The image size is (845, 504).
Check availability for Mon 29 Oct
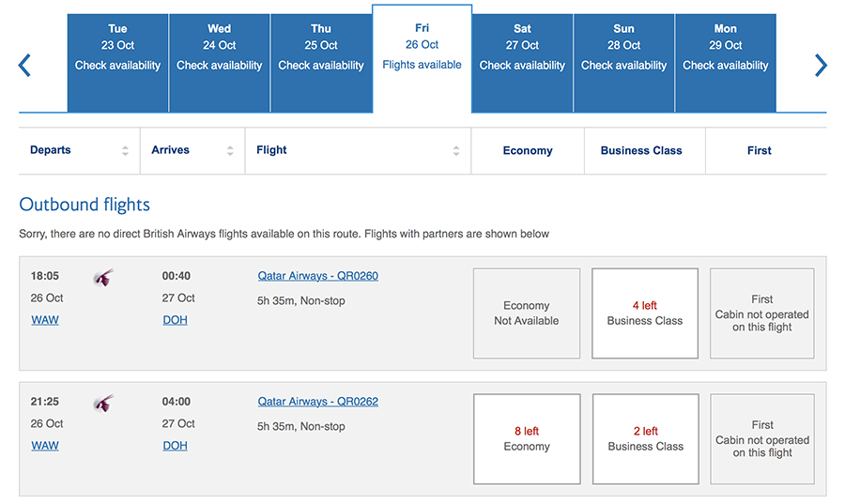[x=726, y=63]
